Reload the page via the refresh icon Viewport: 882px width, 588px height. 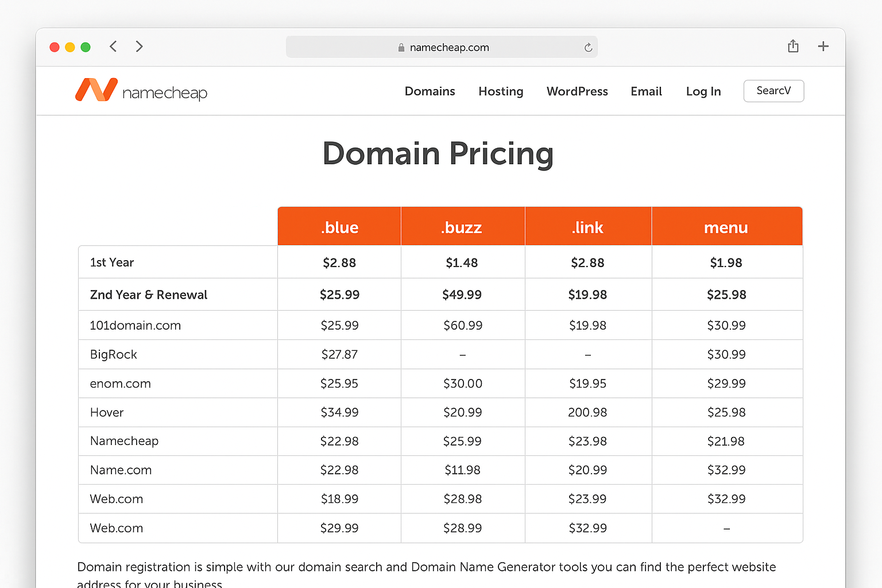click(x=588, y=48)
